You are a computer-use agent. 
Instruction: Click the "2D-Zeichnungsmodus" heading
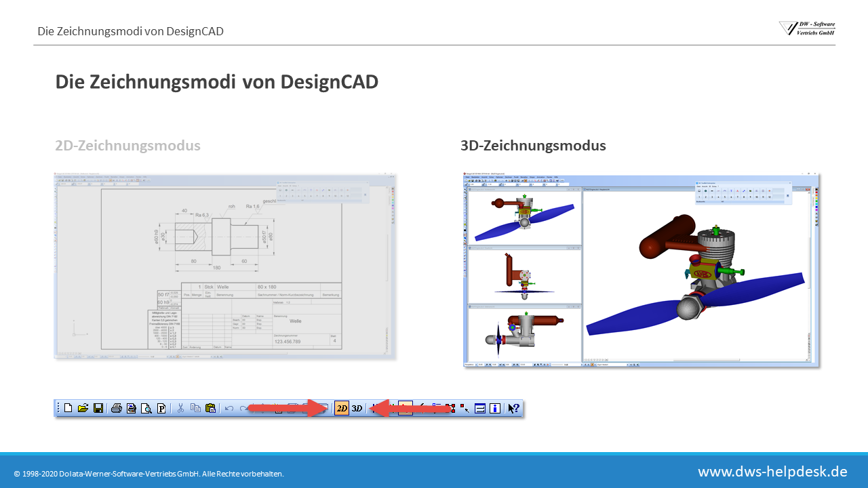point(127,146)
